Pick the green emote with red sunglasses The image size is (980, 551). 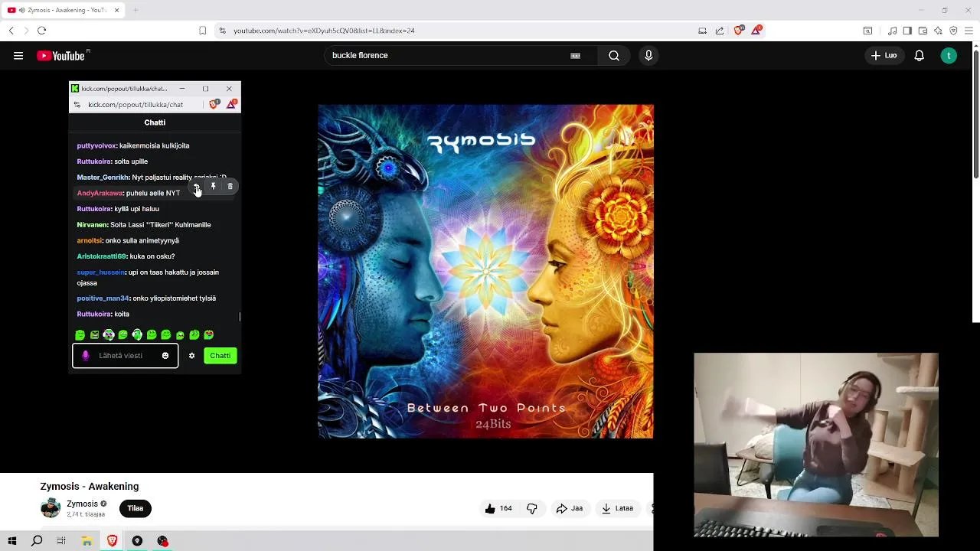click(x=208, y=335)
